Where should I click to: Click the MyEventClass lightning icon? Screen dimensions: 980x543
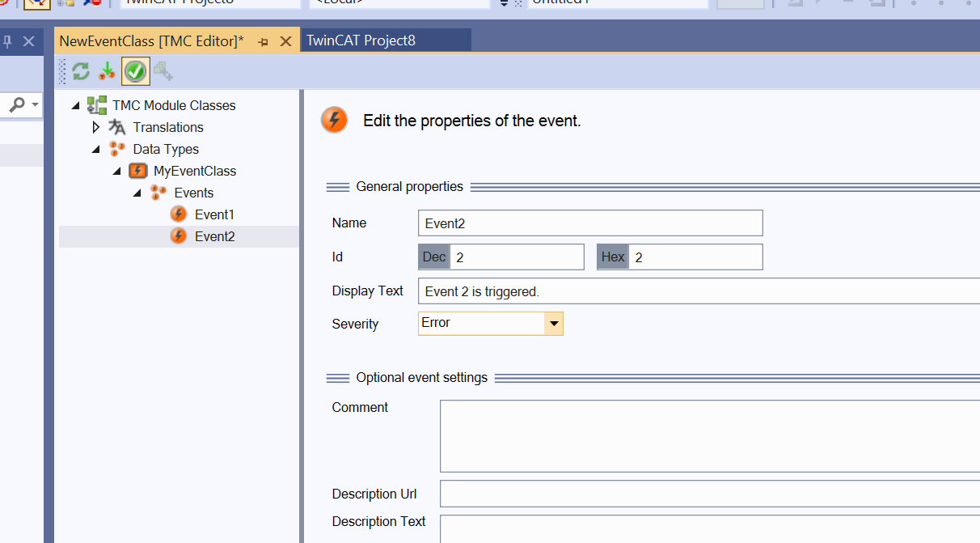(x=138, y=171)
